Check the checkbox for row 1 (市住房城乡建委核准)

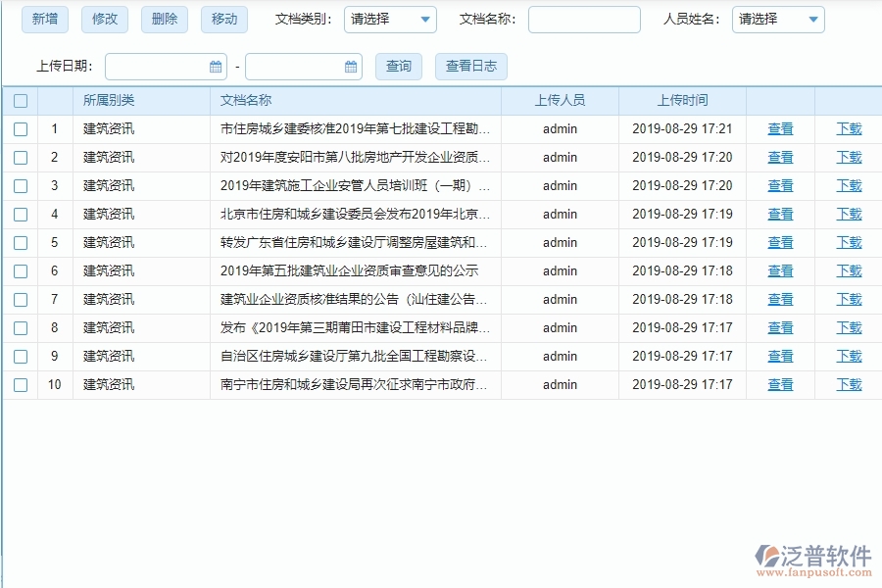pos(20,128)
